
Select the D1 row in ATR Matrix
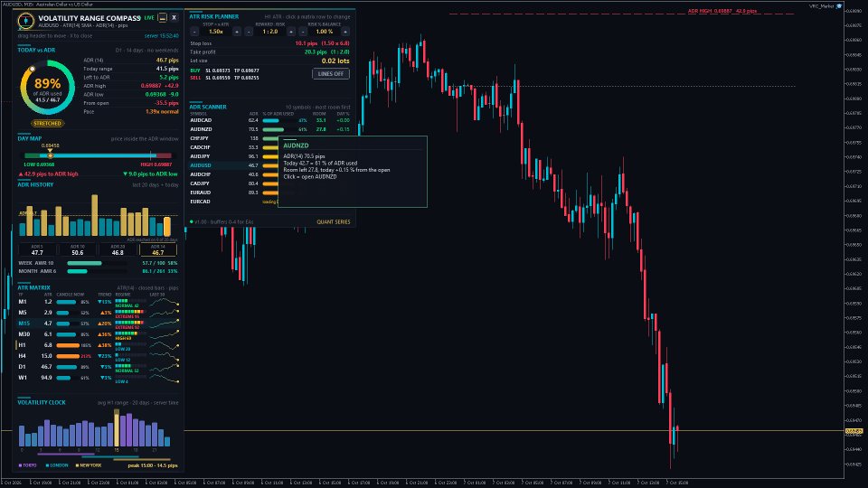98,367
